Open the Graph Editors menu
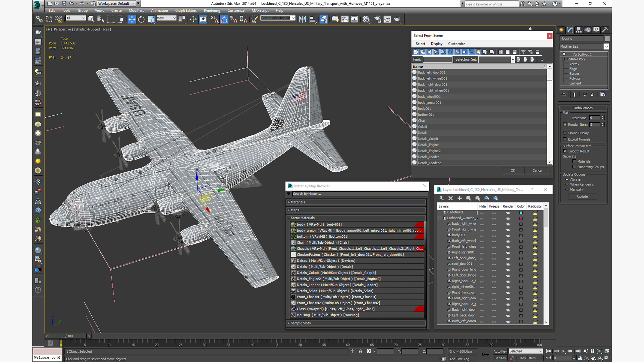 [186, 11]
